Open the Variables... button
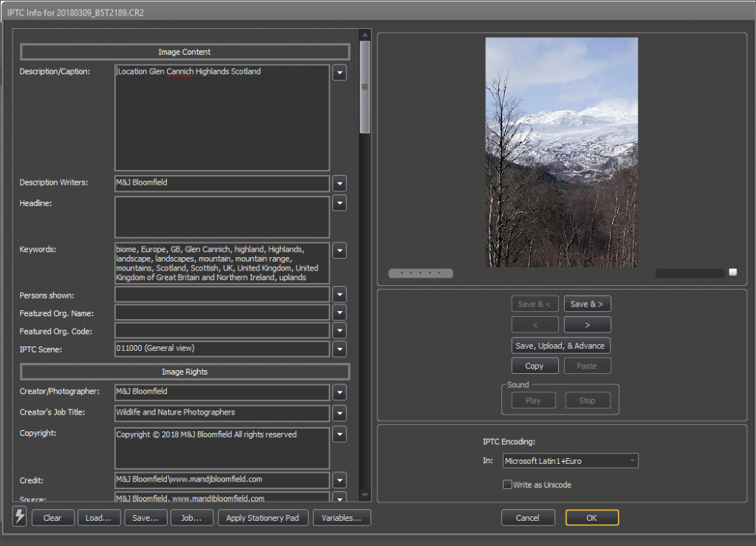Viewport: 756px width, 546px height. tap(342, 517)
